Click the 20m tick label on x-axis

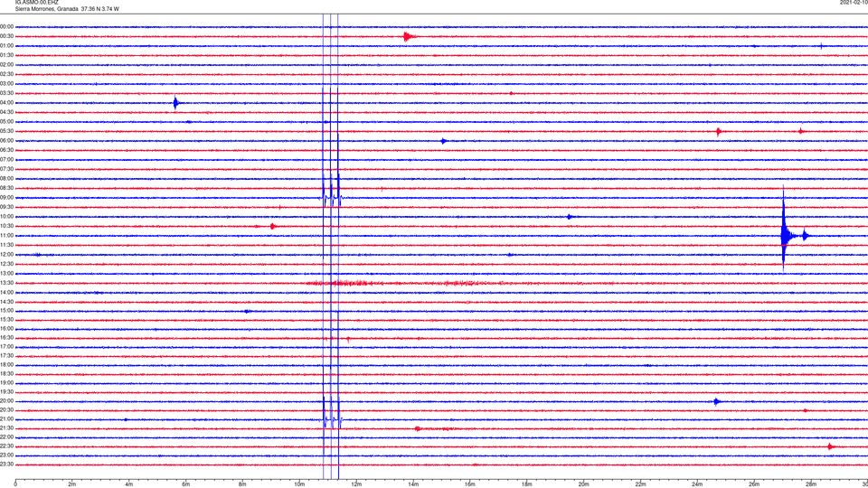coord(583,484)
